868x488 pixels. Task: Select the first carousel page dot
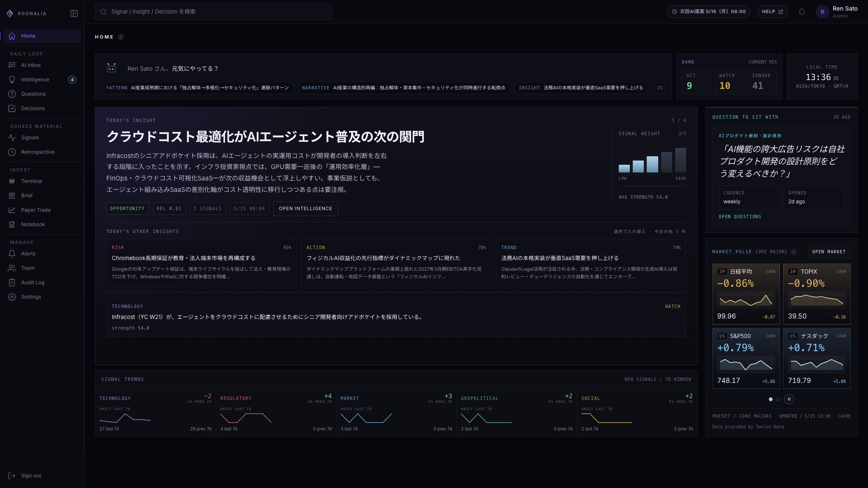tap(771, 399)
